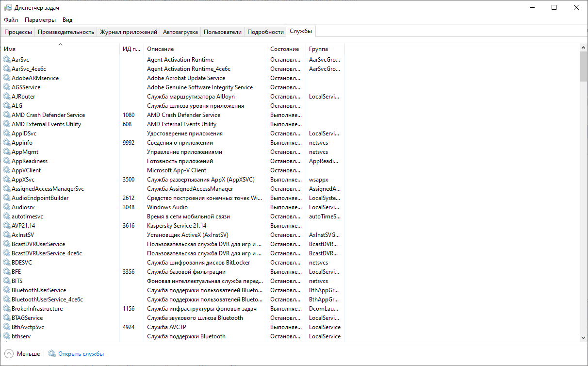
Task: Select the AudioEndpointBuilder service icon
Action: 7,198
